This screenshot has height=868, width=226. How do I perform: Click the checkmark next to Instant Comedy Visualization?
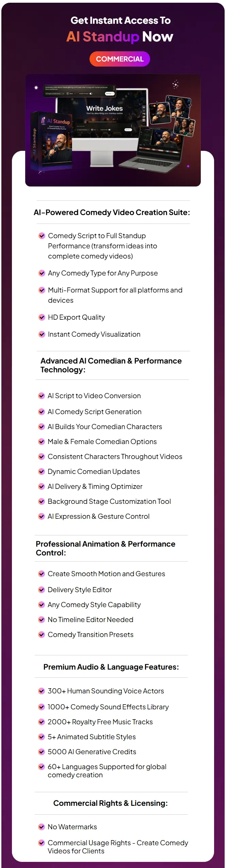42,334
